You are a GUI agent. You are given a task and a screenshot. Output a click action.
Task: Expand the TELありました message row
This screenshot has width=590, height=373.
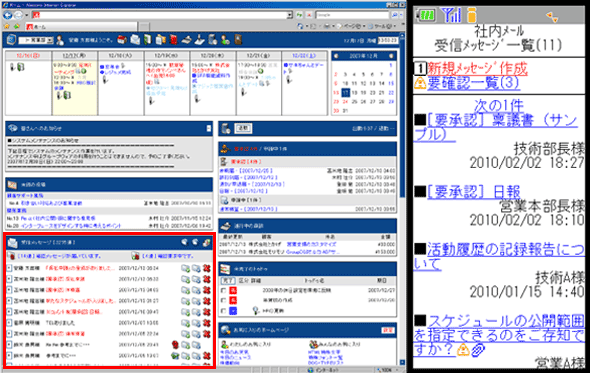pyautogui.click(x=9, y=323)
